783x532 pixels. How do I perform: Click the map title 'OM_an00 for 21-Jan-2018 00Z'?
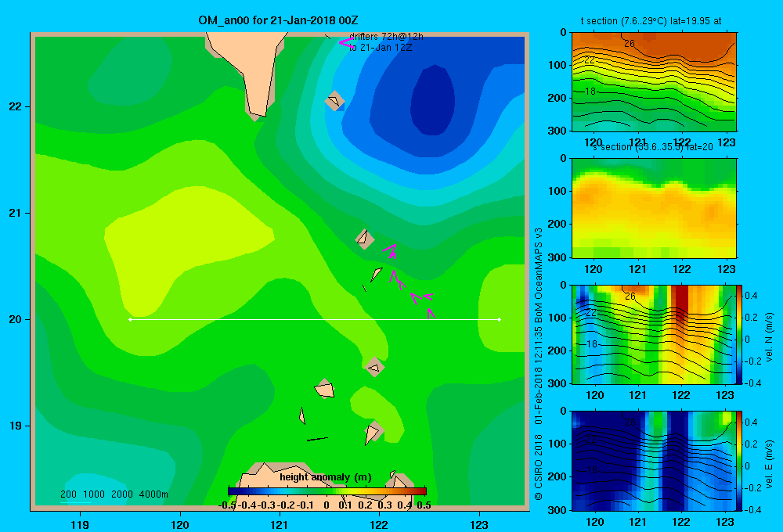point(278,20)
